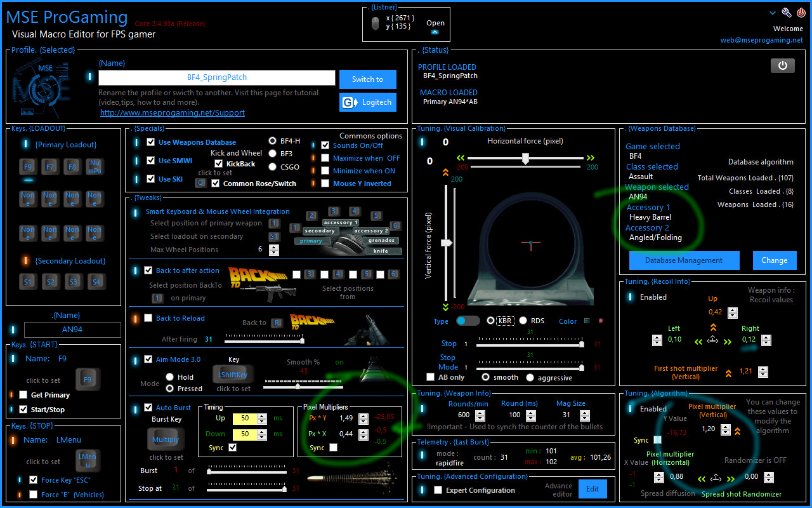Adjust the Rounds/min stepper
The image size is (812, 508).
[480, 415]
